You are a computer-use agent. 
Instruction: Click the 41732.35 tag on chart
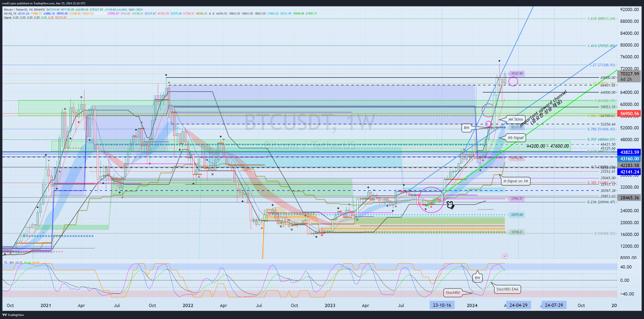click(x=517, y=158)
